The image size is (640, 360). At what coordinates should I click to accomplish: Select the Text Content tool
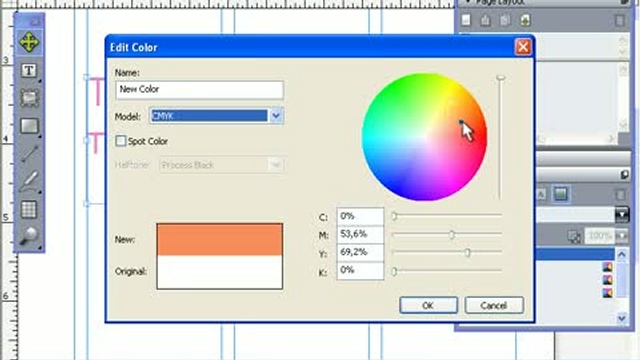point(29,71)
